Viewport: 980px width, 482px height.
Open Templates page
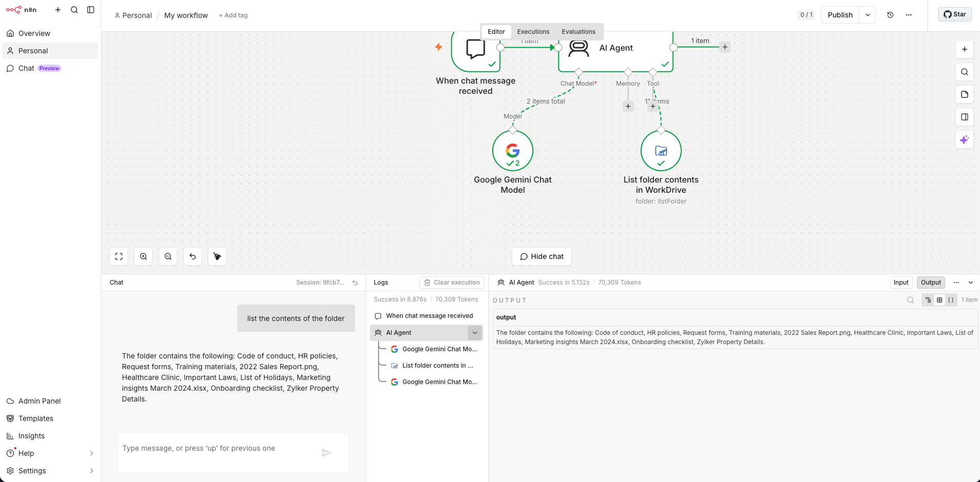50,418
